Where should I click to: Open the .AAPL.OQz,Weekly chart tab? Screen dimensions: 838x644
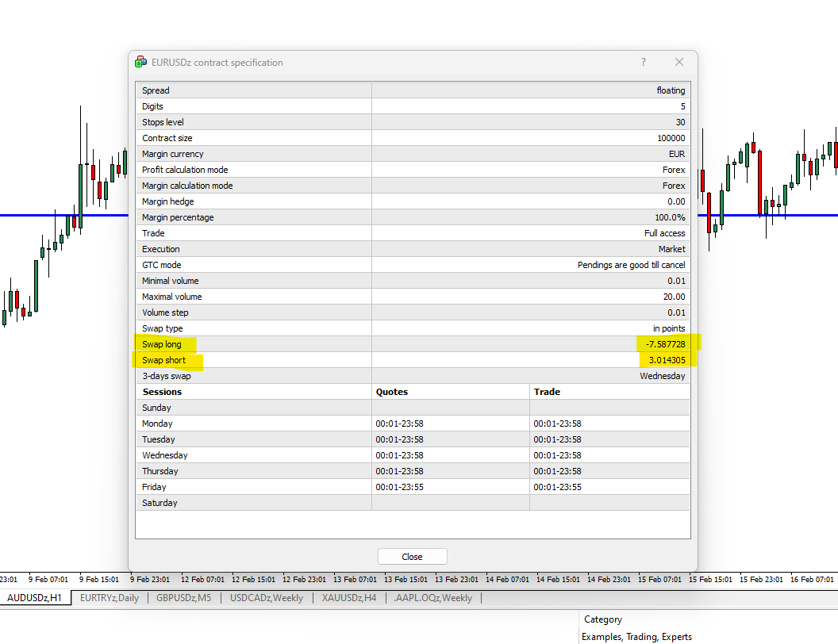point(433,598)
